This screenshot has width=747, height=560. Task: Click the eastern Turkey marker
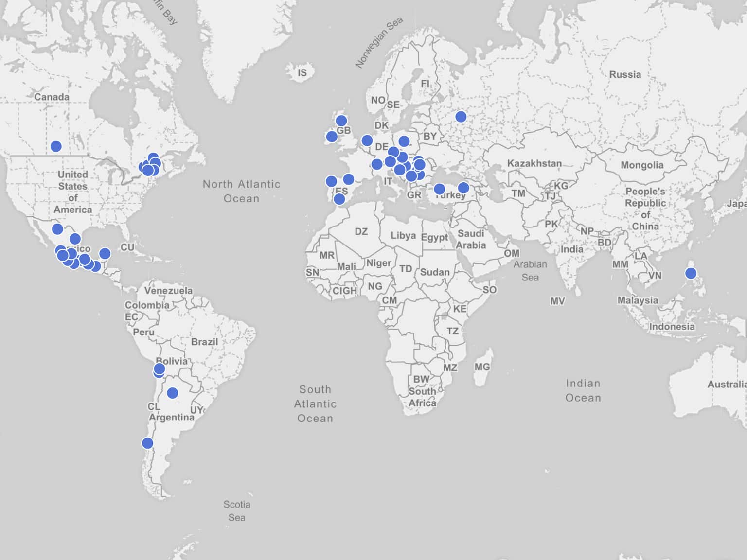click(463, 188)
